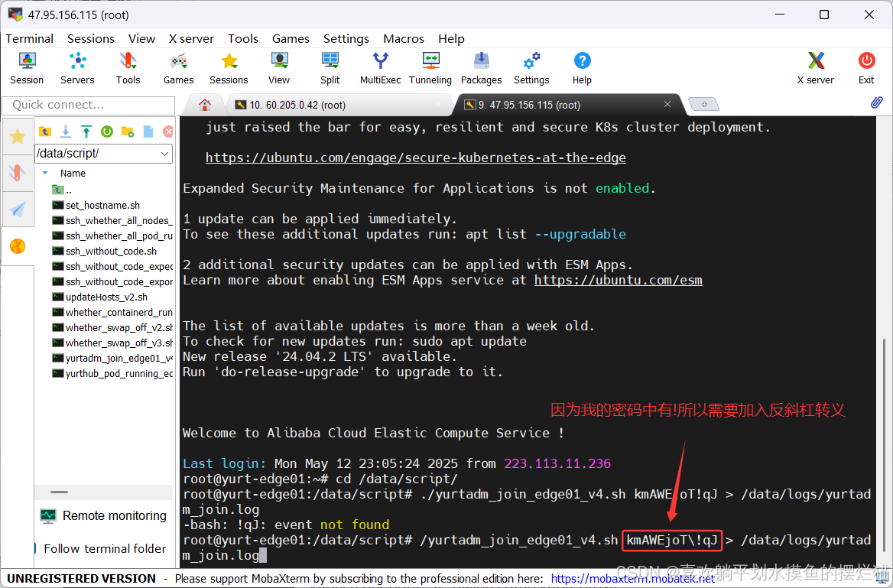Open the View menu in the menu bar
Viewport: 893px width, 588px height.
141,39
